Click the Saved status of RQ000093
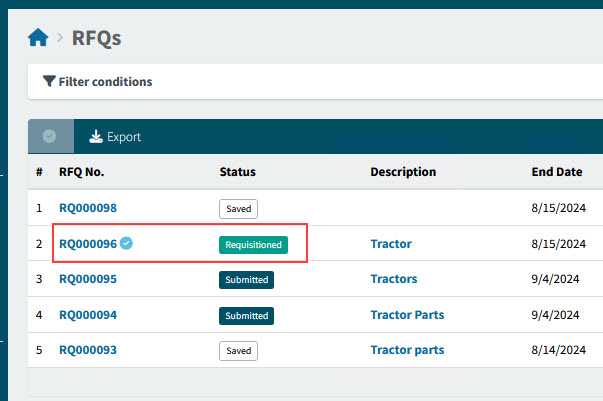This screenshot has height=401, width=603. click(238, 351)
